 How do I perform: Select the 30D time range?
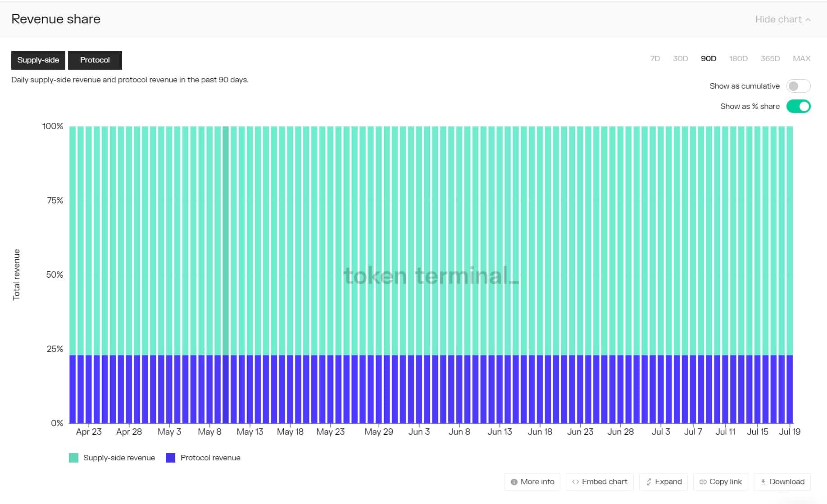click(680, 58)
